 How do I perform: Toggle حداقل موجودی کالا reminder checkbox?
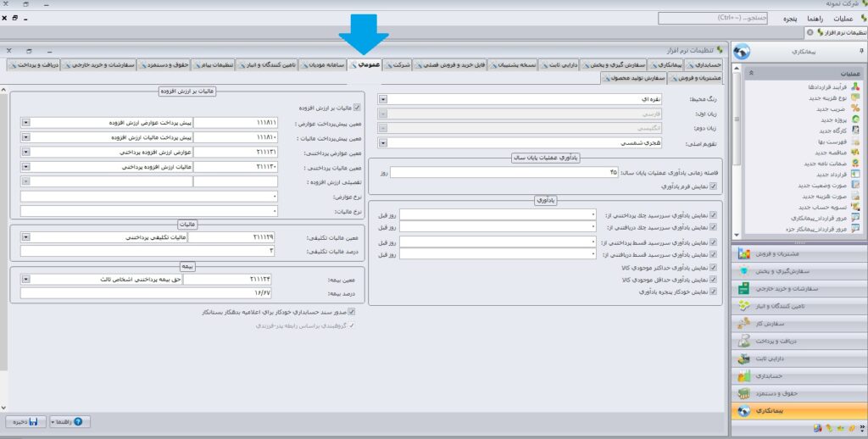pos(713,281)
